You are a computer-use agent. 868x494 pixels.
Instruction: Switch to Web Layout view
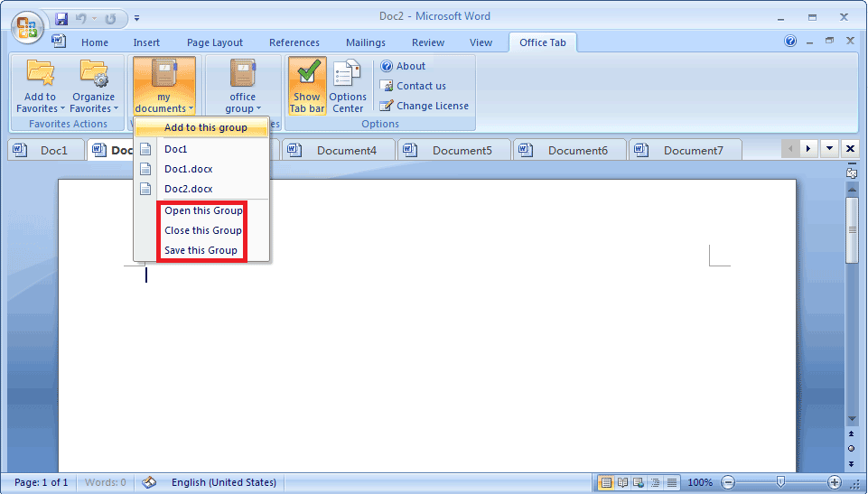tap(639, 482)
